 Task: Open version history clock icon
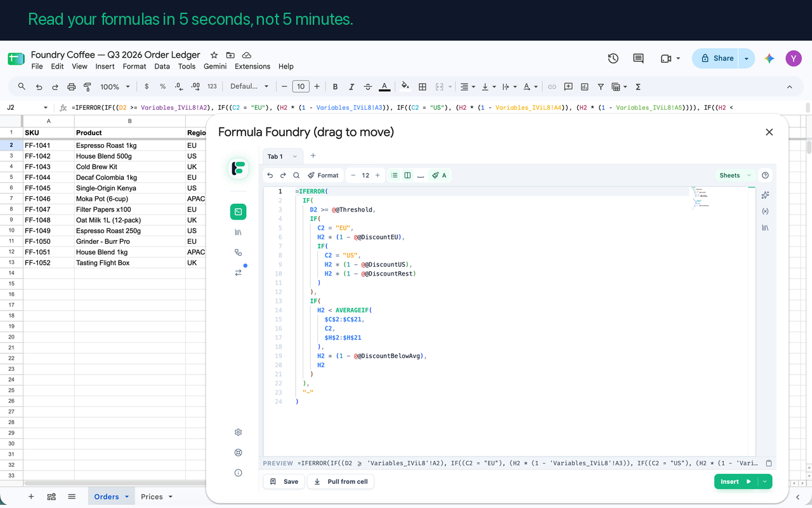pyautogui.click(x=613, y=58)
